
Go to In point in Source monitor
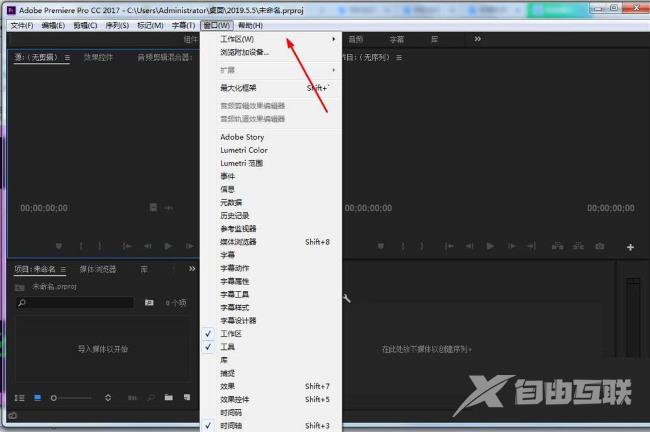[x=126, y=246]
